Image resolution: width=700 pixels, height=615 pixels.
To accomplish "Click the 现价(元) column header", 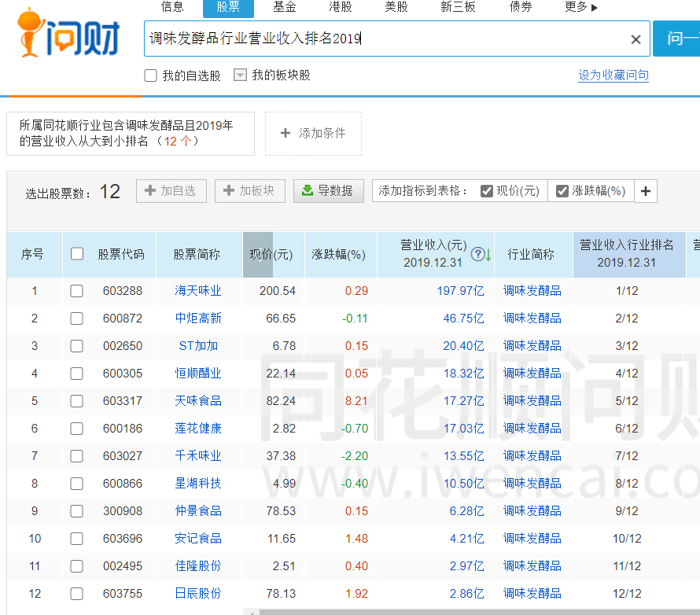I will tap(271, 255).
